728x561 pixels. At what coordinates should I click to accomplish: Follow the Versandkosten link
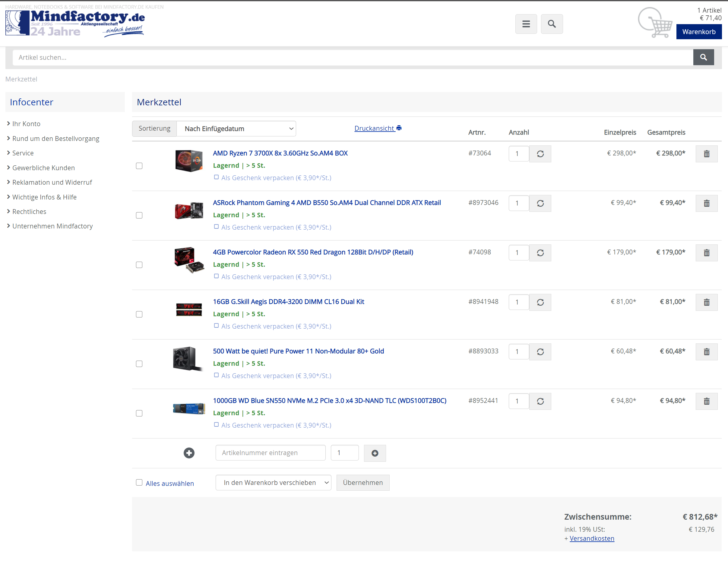pos(592,538)
